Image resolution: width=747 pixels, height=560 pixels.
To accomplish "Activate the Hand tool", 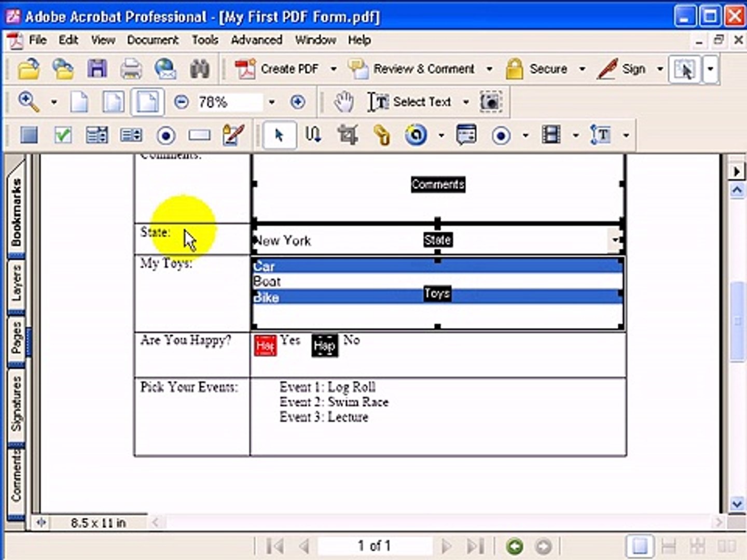I will tap(343, 102).
